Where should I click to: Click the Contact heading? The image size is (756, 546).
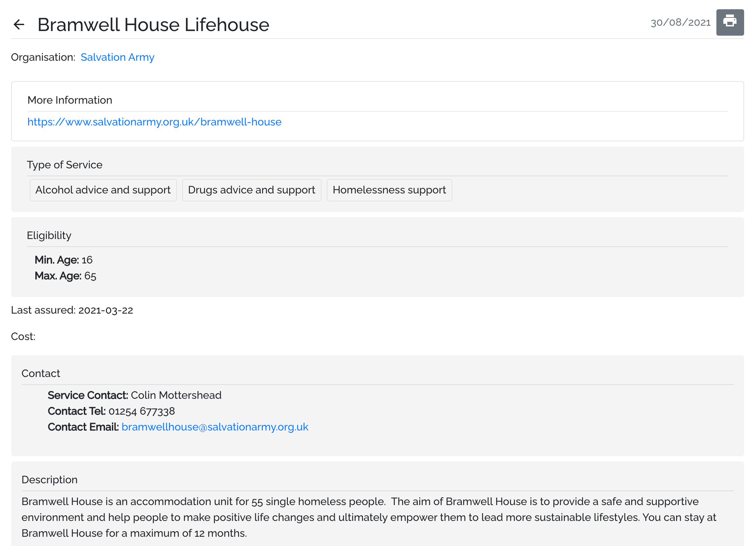click(41, 373)
